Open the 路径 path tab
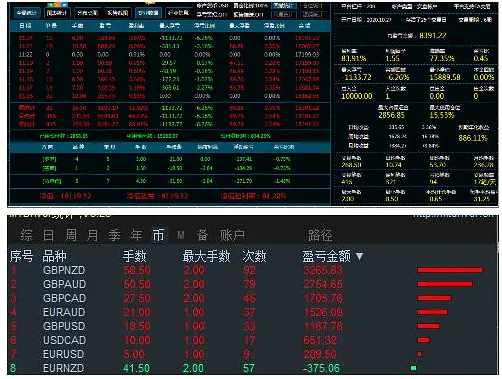 [320, 235]
